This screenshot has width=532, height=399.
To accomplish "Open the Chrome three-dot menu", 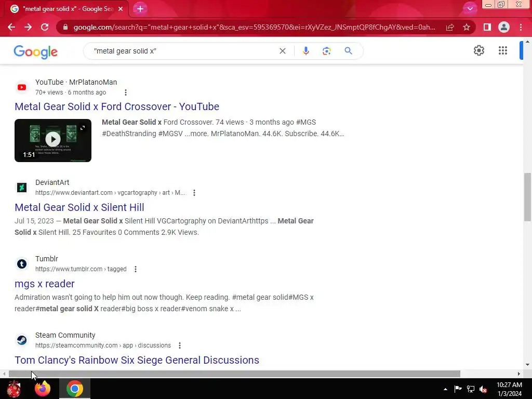I will click(521, 27).
